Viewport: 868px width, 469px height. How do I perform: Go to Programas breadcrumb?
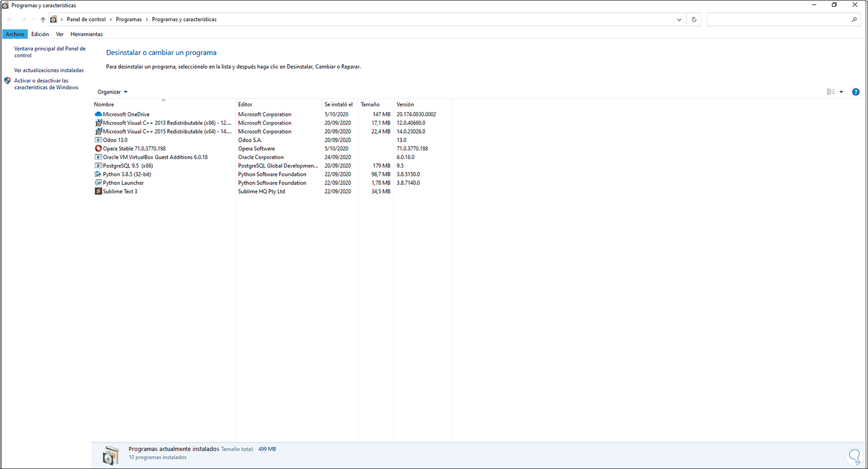[x=128, y=20]
